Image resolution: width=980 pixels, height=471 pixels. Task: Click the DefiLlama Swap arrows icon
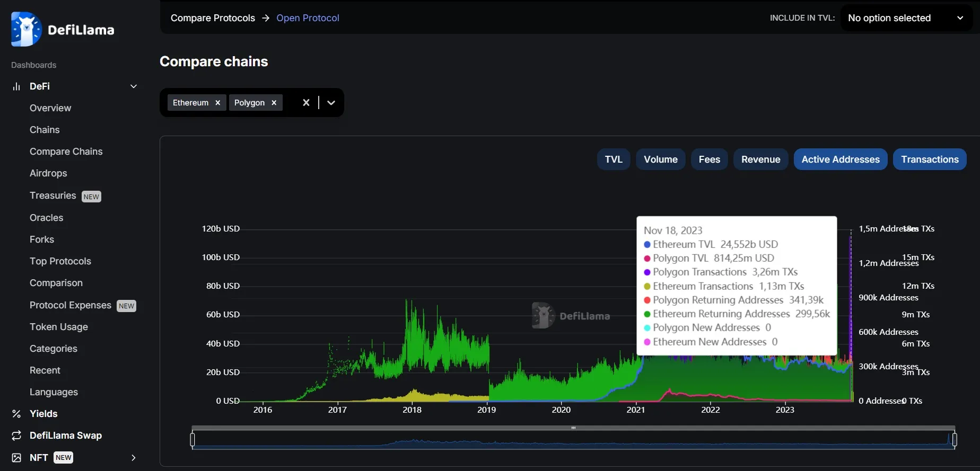coord(16,436)
